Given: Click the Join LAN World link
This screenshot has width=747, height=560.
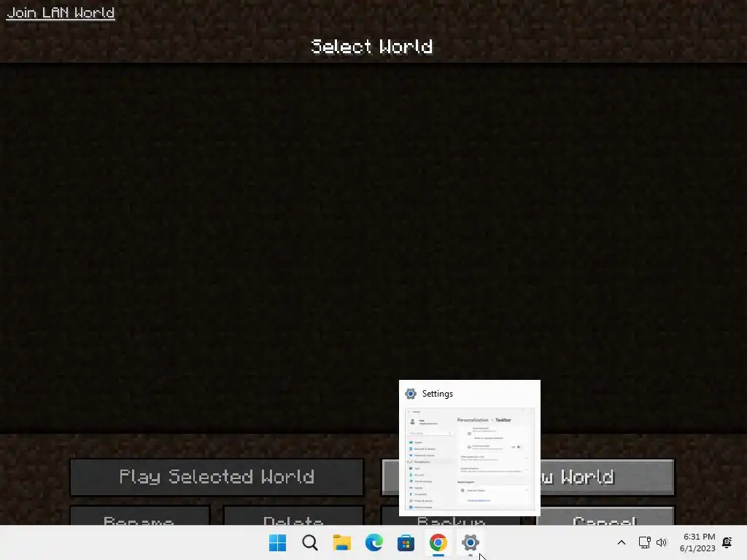Looking at the screenshot, I should (61, 12).
